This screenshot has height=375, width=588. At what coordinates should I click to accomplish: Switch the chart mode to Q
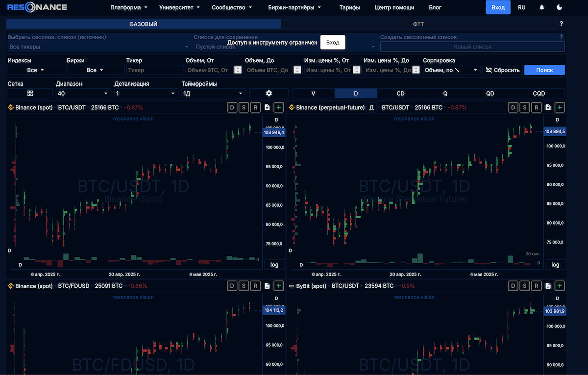pos(445,93)
